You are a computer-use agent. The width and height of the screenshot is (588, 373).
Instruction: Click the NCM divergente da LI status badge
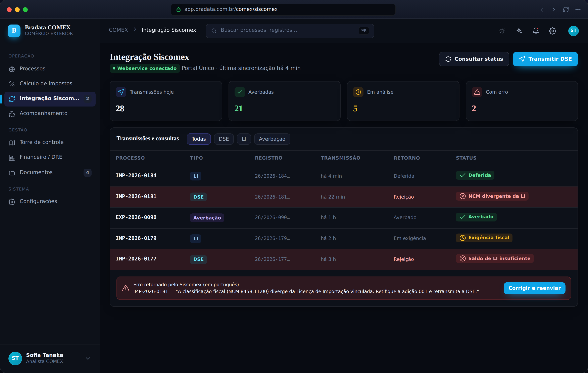click(492, 196)
